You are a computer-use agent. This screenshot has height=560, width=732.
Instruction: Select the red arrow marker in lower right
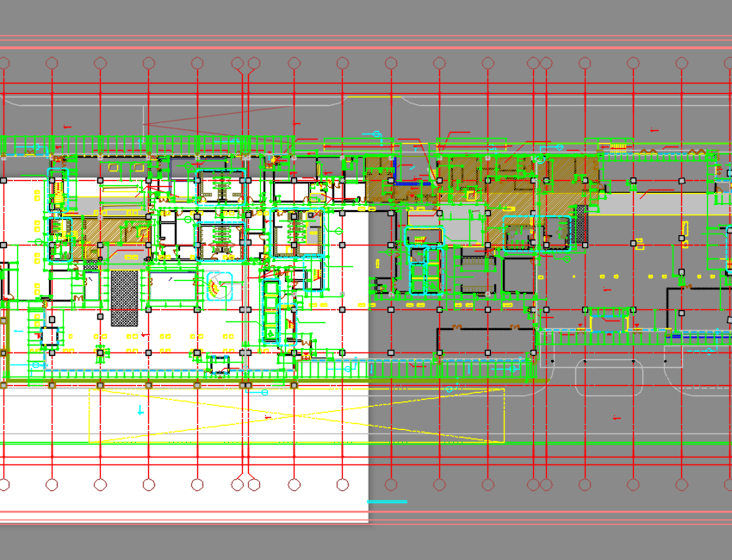pyautogui.click(x=615, y=418)
